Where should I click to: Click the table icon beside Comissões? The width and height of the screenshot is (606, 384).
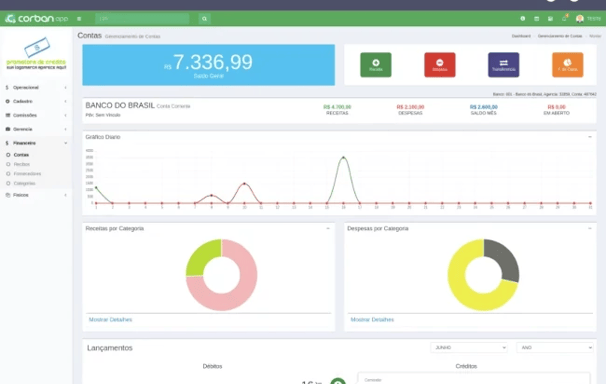point(8,115)
